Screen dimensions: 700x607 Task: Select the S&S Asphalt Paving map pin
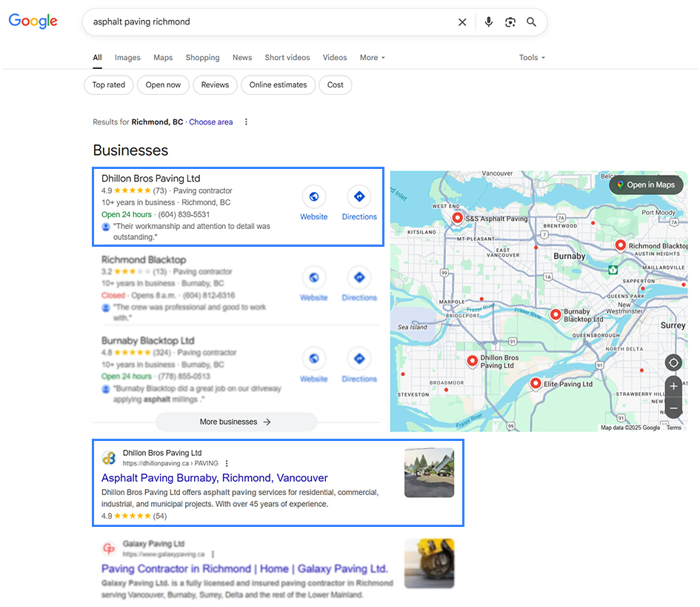click(x=457, y=218)
